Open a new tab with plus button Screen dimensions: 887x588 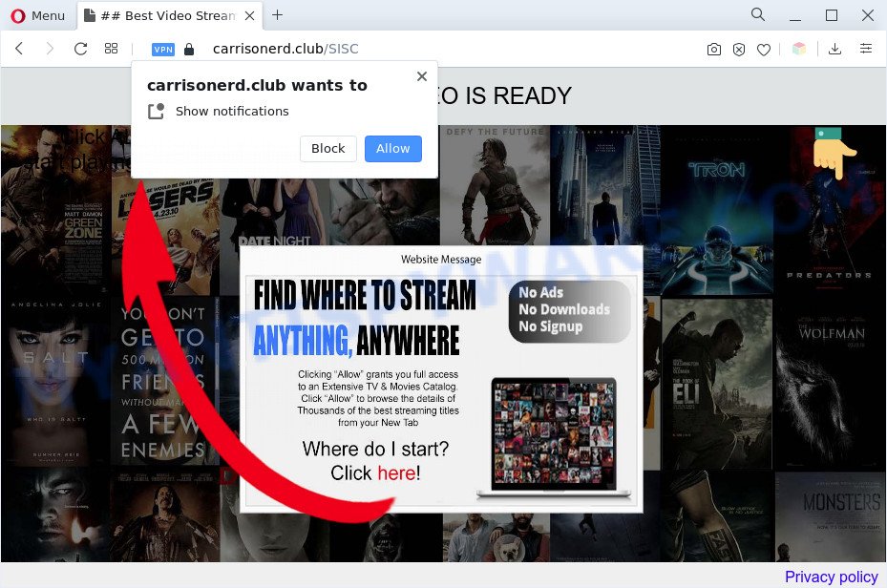tap(277, 15)
